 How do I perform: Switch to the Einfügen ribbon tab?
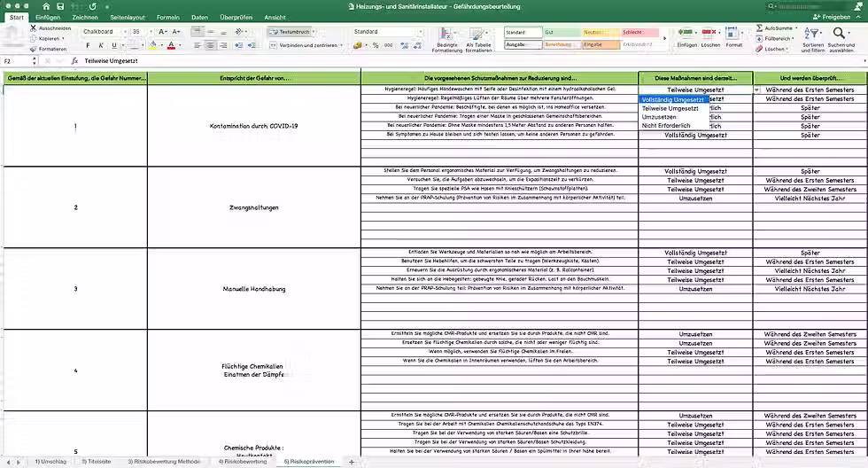click(x=48, y=17)
